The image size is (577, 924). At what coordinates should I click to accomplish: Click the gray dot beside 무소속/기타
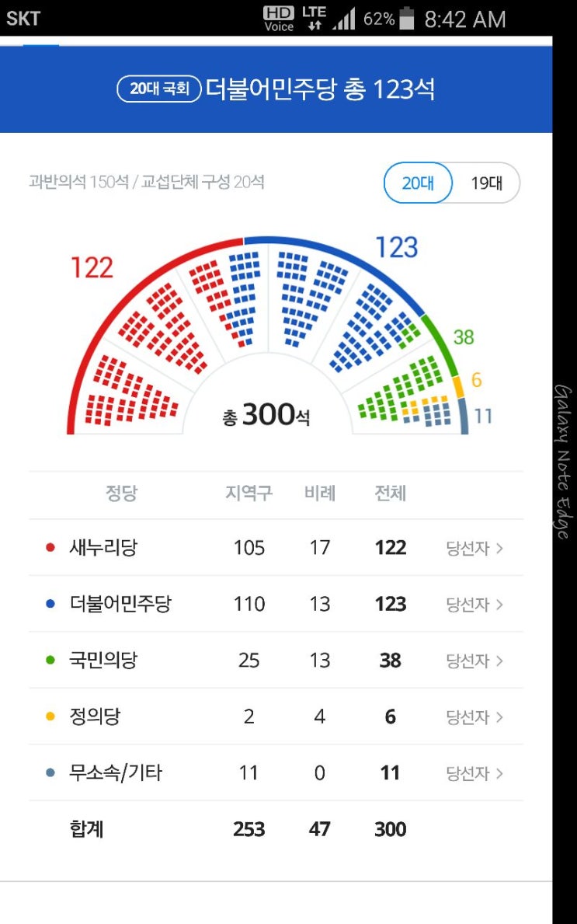click(x=50, y=773)
